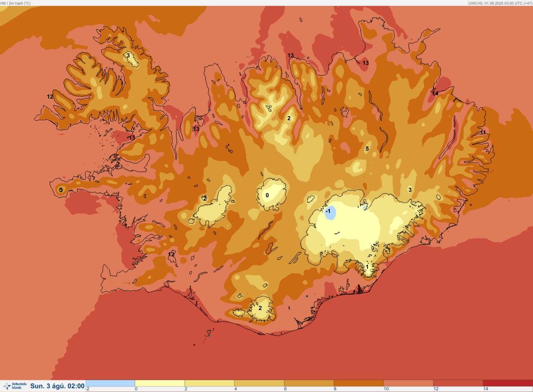This screenshot has height=392, width=533.
Task: Click the -1 temperature label on the map
Action: coord(328,211)
